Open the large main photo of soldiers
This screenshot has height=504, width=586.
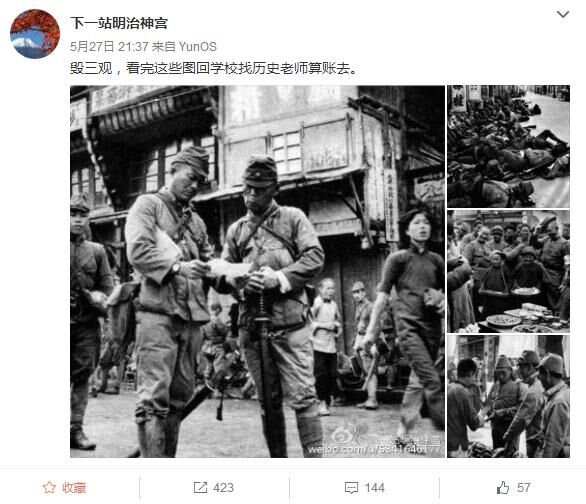coord(257,272)
